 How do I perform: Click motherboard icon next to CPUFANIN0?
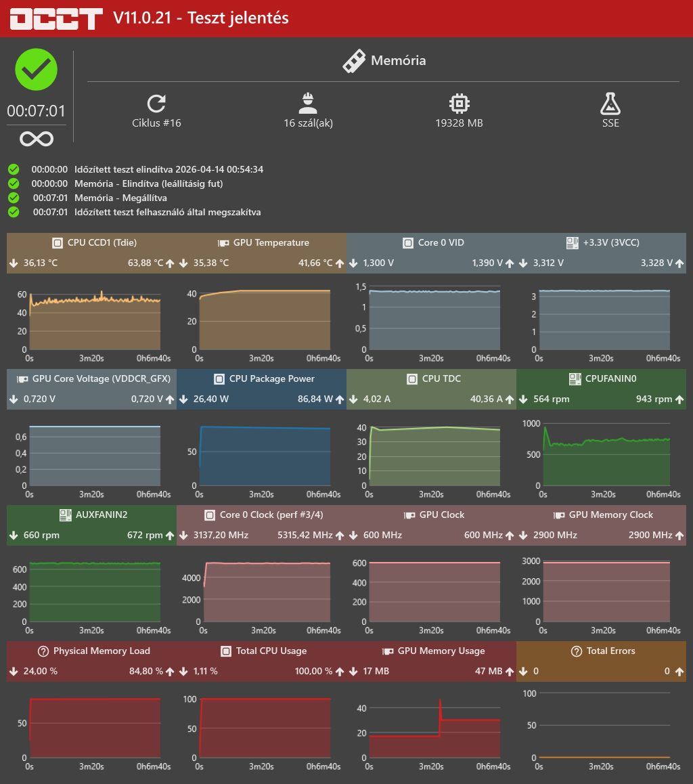[x=575, y=379]
